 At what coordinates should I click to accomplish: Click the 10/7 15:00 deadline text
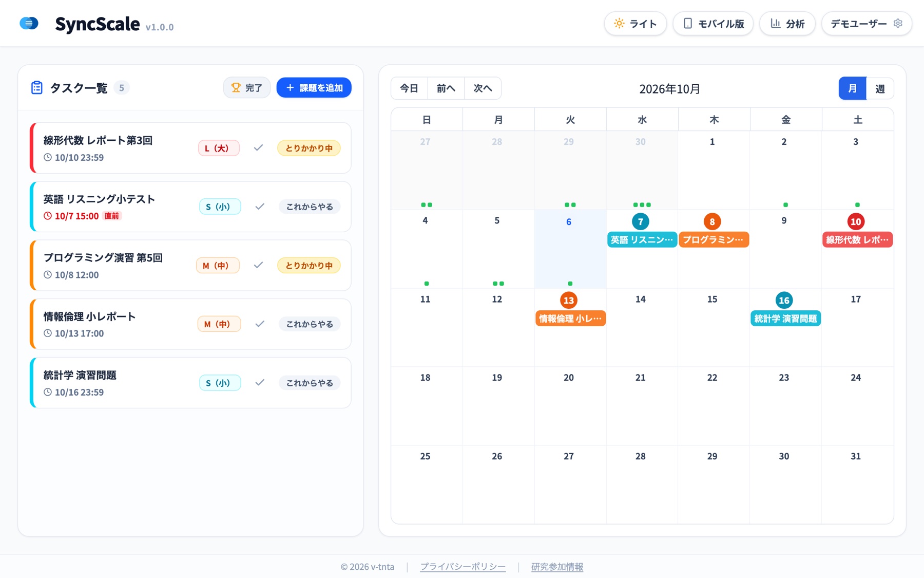click(x=76, y=216)
